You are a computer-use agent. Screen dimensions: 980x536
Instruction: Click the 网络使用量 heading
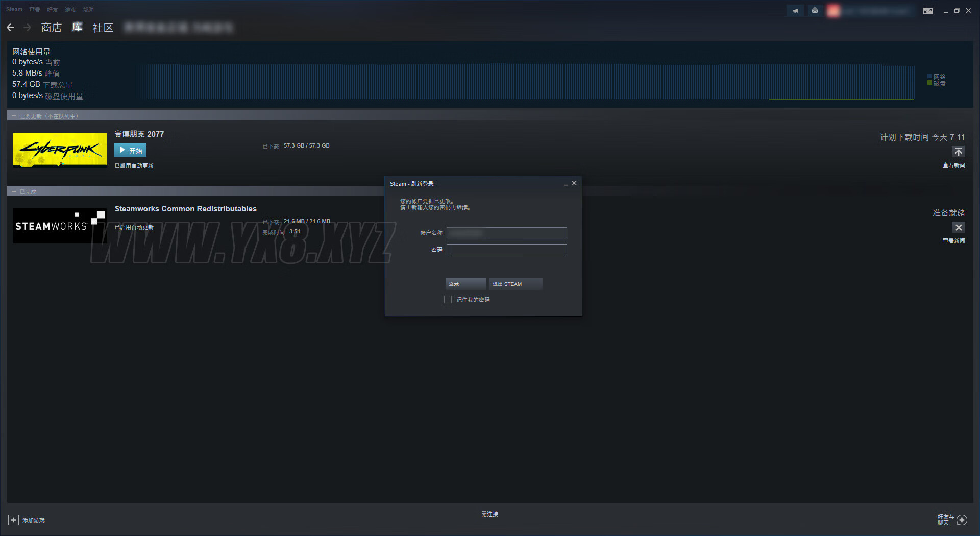tap(31, 52)
